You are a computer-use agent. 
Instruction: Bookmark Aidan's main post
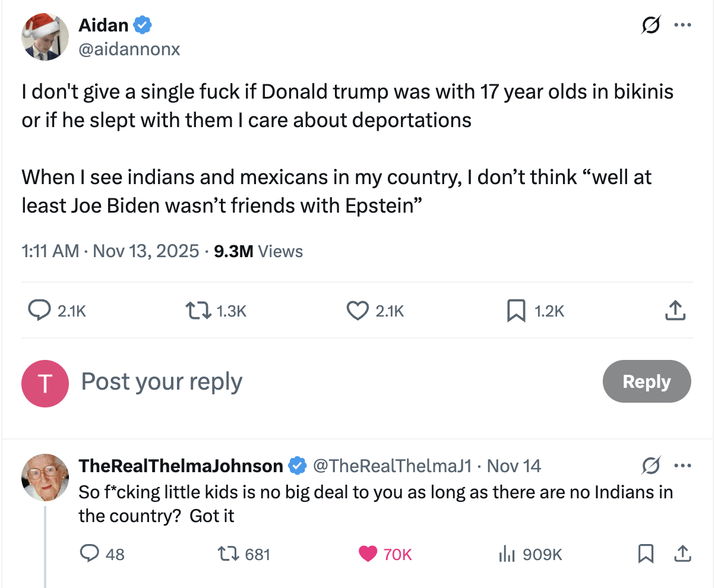click(515, 310)
